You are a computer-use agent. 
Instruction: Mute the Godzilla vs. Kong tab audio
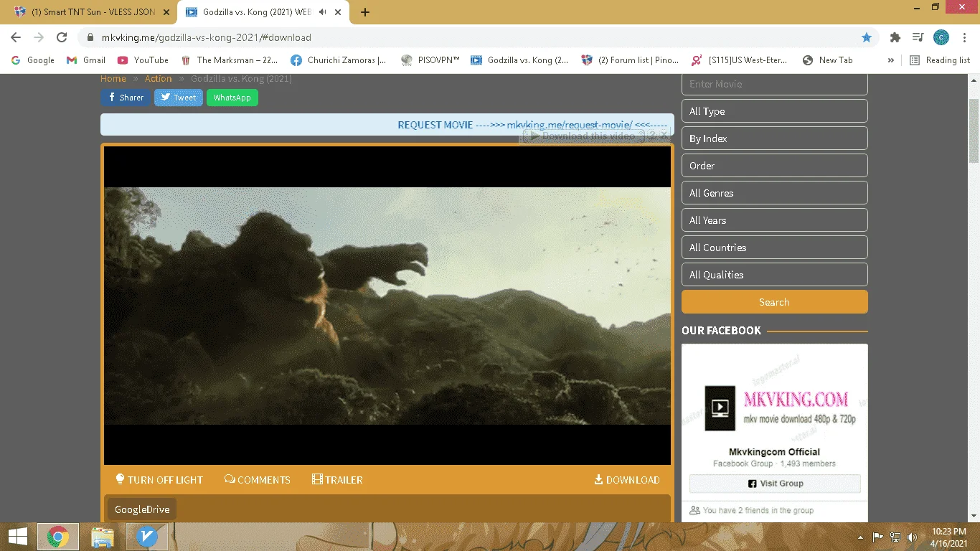tap(322, 12)
